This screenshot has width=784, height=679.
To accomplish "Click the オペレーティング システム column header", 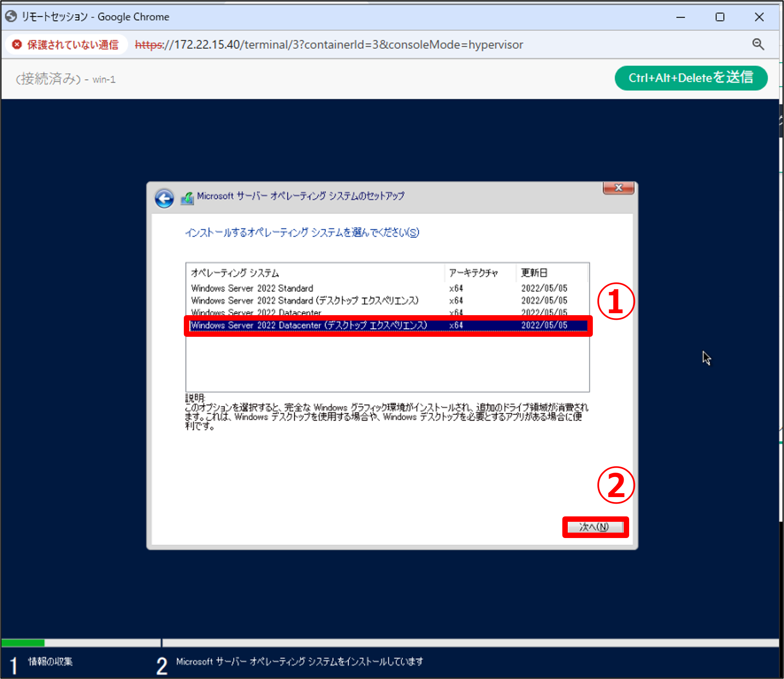I will tap(235, 273).
